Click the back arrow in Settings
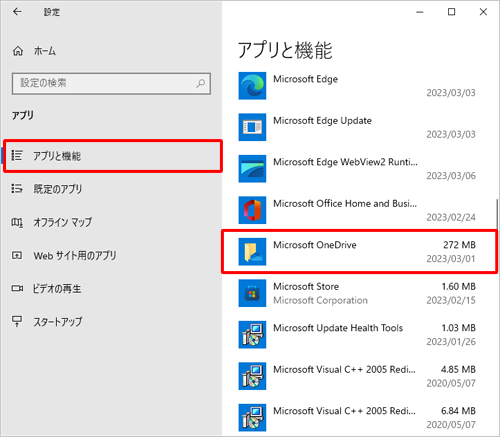 17,12
